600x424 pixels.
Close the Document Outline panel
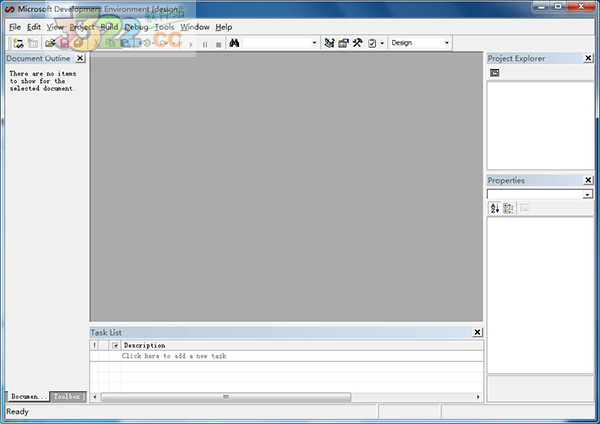pyautogui.click(x=80, y=58)
